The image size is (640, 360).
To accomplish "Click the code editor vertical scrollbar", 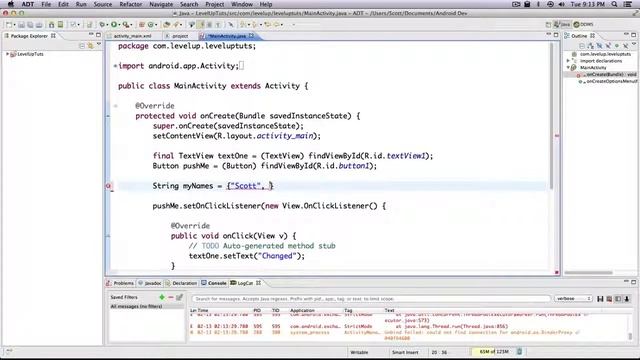I will [x=552, y=116].
